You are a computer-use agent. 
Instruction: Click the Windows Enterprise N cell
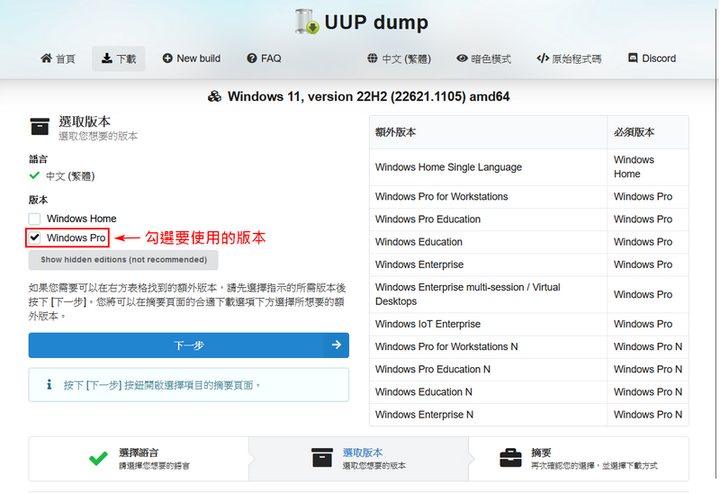[x=488, y=415]
